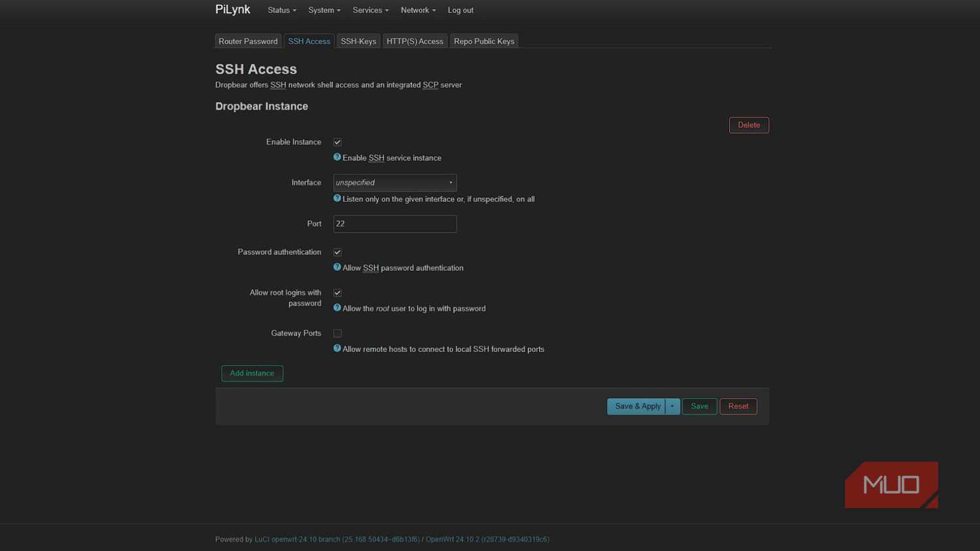
Task: Expand the System menu
Action: (x=324, y=10)
